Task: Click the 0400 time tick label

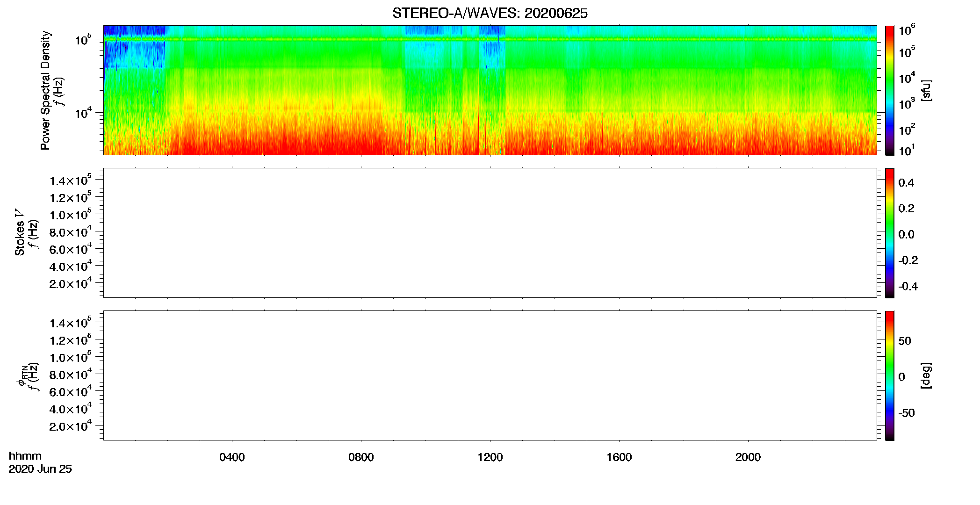Action: coord(232,457)
